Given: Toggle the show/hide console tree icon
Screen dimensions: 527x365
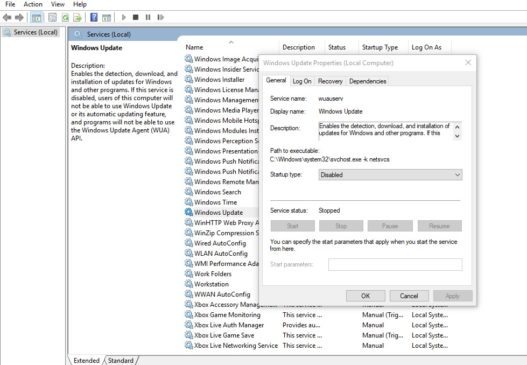Looking at the screenshot, I should tap(36, 17).
